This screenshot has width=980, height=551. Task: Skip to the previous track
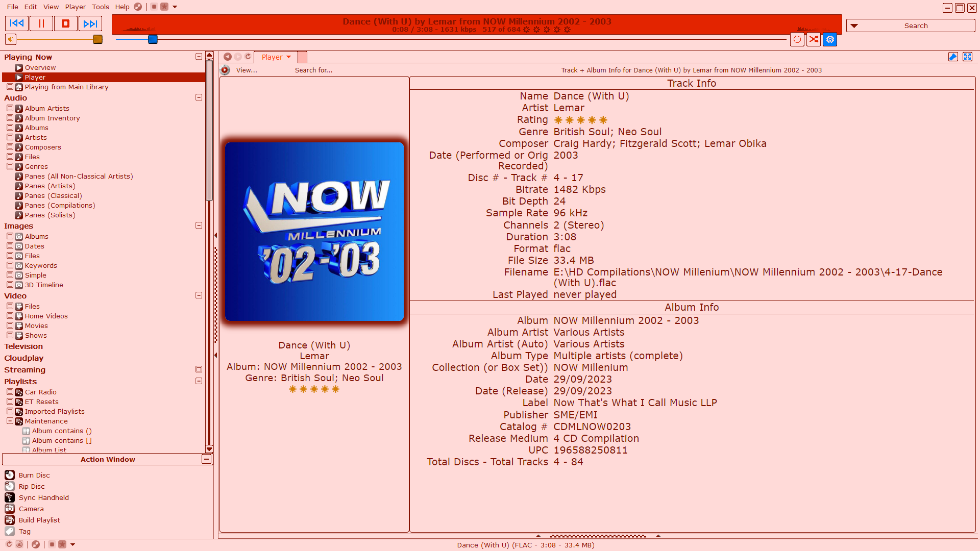click(x=17, y=23)
